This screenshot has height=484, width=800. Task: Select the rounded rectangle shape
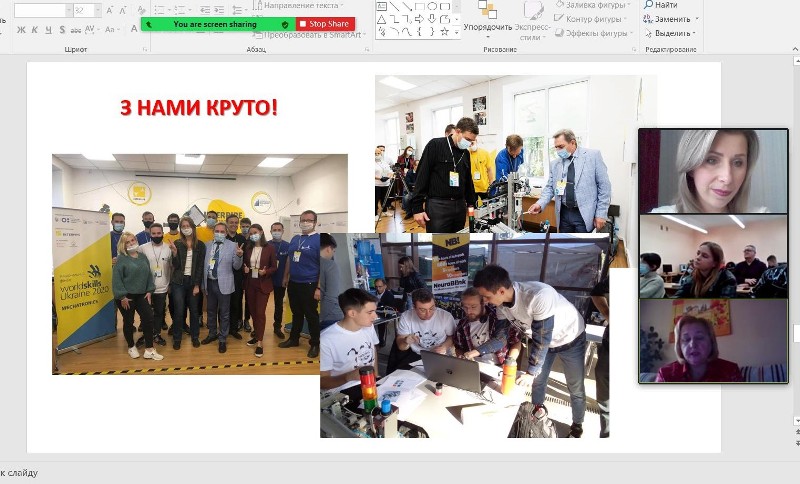[445, 7]
